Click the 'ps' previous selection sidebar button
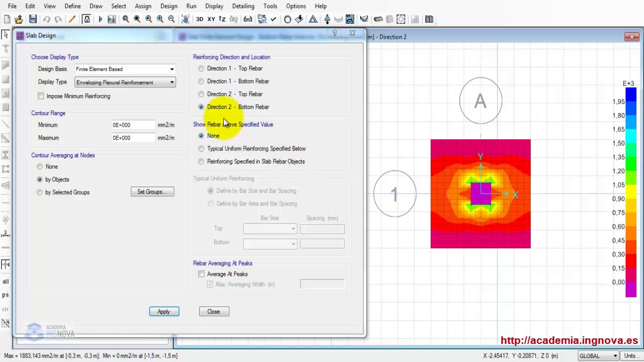Screen dimensions: 644x362 pos(6,295)
